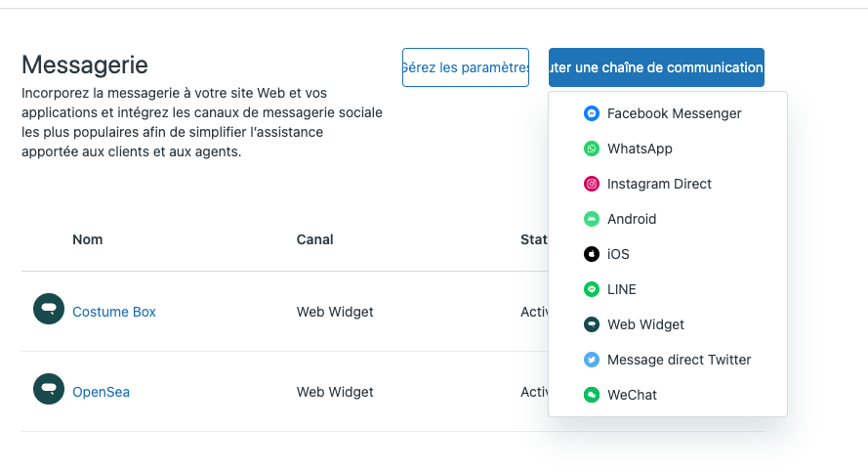The image size is (868, 470).
Task: Click the WeChat icon
Action: coord(592,395)
